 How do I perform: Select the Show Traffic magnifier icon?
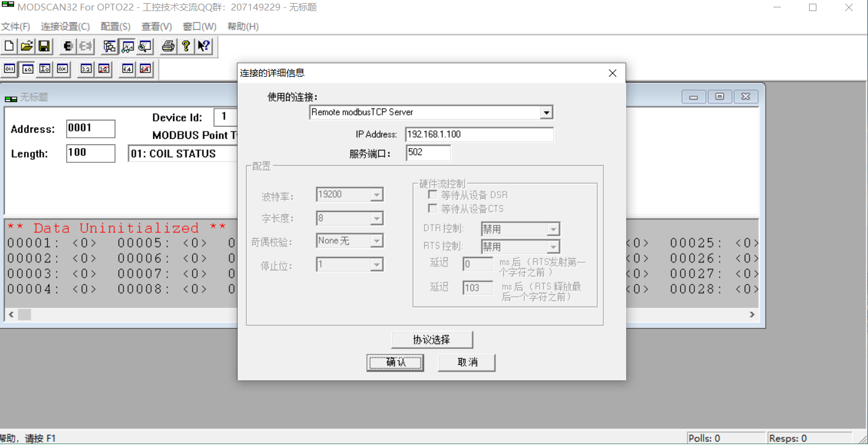[x=144, y=46]
